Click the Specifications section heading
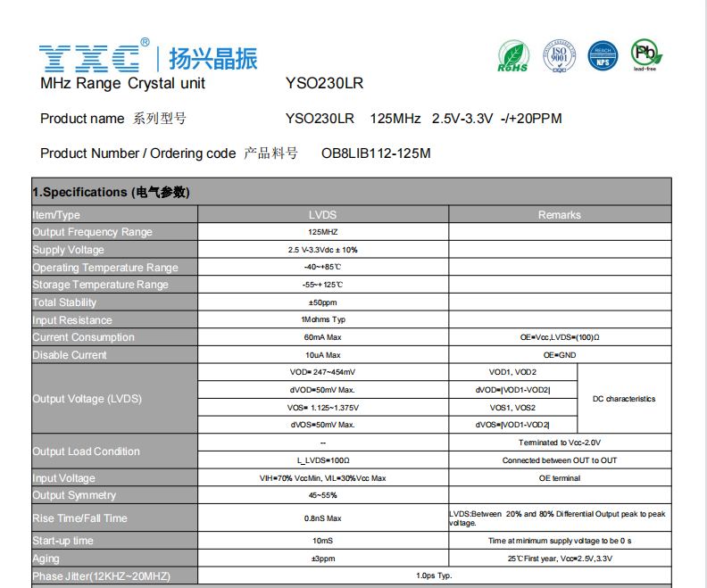This screenshot has width=707, height=588. [111, 192]
